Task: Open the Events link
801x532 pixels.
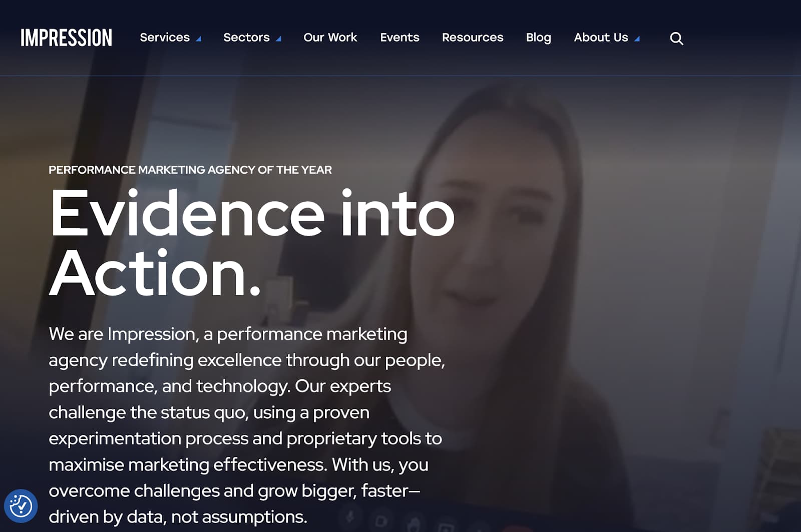Action: (x=399, y=38)
